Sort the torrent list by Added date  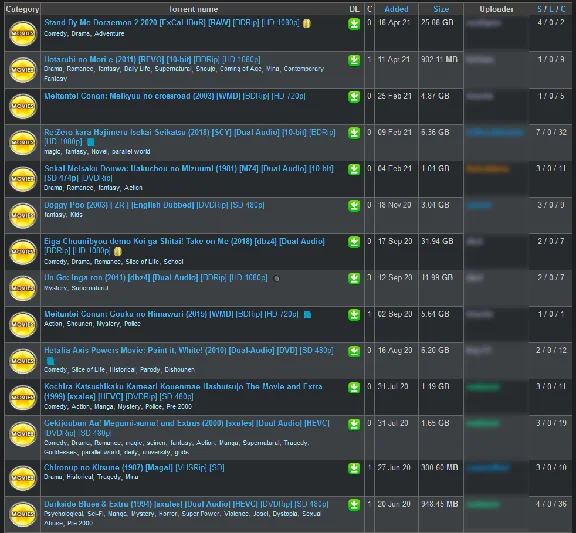(396, 9)
